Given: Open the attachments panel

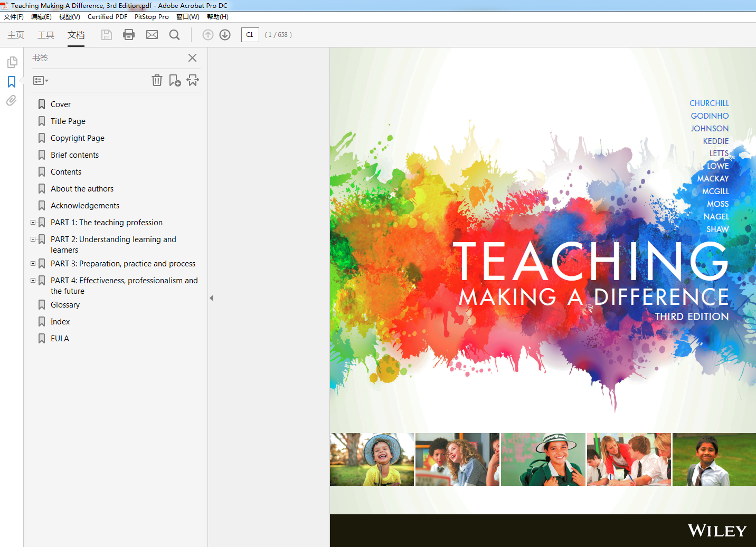Looking at the screenshot, I should tap(12, 100).
